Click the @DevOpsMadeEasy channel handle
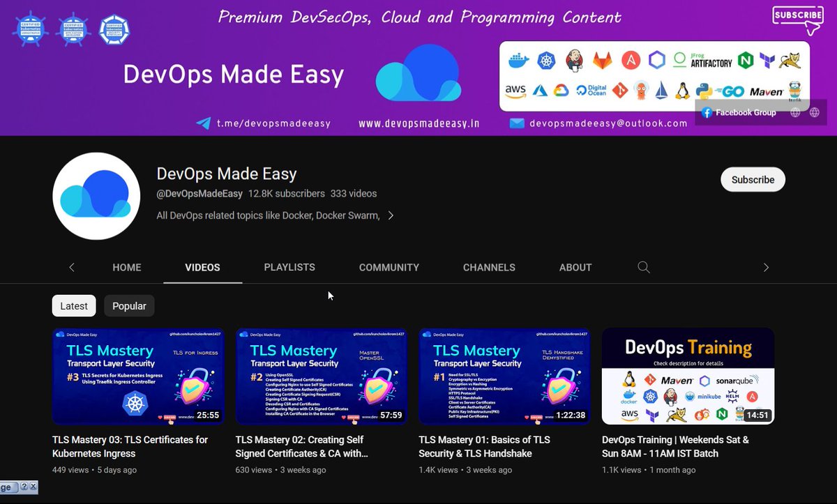837x504 pixels. pyautogui.click(x=199, y=193)
